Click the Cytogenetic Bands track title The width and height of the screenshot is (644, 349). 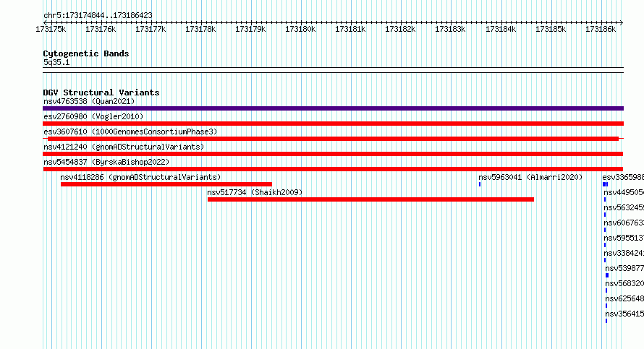pyautogui.click(x=86, y=53)
